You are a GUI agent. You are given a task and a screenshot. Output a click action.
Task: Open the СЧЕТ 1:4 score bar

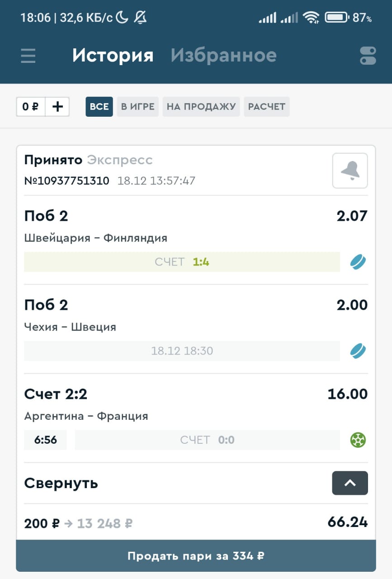[x=182, y=262]
